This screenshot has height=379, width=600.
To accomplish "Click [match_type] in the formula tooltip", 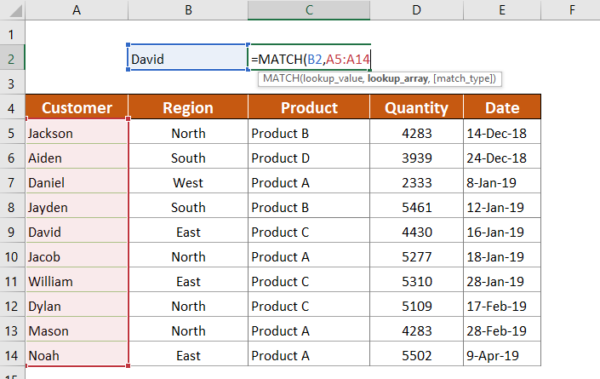I will (463, 79).
